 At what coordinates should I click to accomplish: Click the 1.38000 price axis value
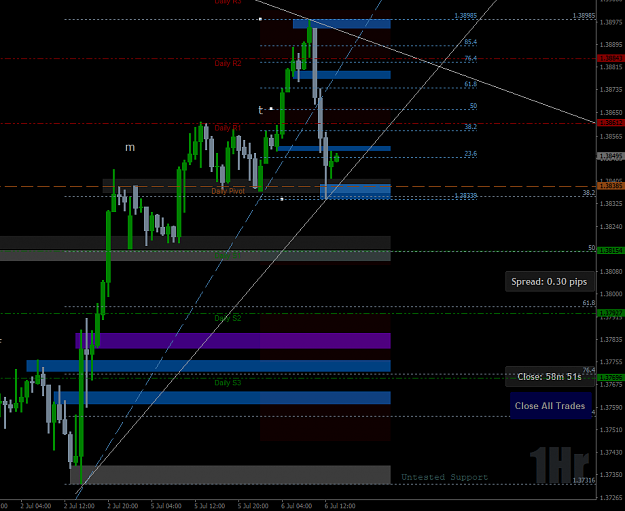[x=611, y=294]
